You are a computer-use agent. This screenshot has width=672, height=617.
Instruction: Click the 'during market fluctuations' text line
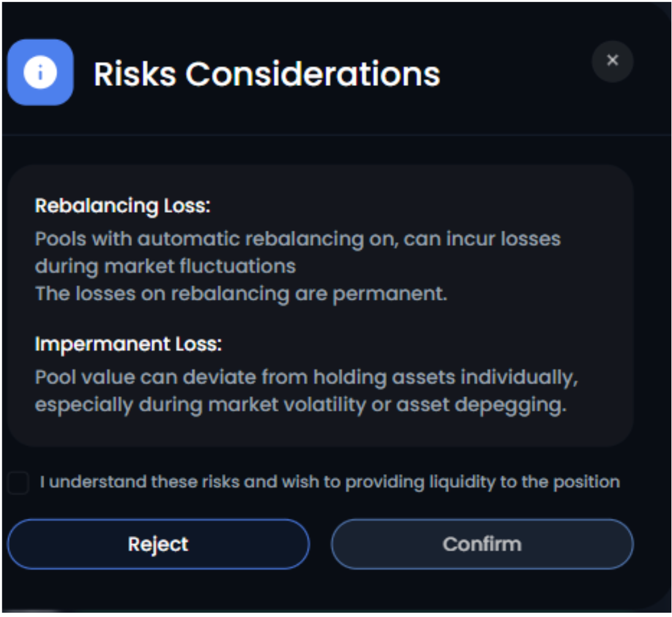click(166, 266)
